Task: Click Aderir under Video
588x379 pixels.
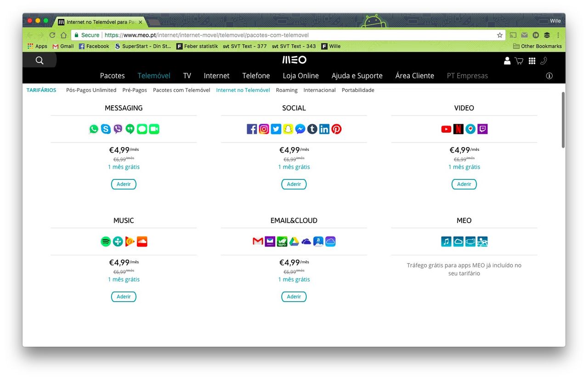Action: 464,184
